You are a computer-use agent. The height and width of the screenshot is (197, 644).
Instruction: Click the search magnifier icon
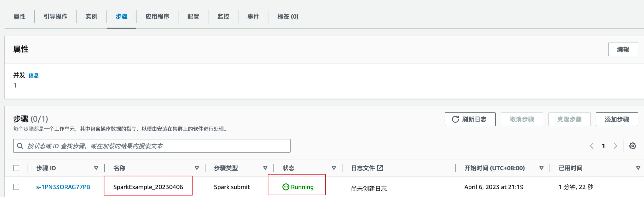tap(20, 146)
